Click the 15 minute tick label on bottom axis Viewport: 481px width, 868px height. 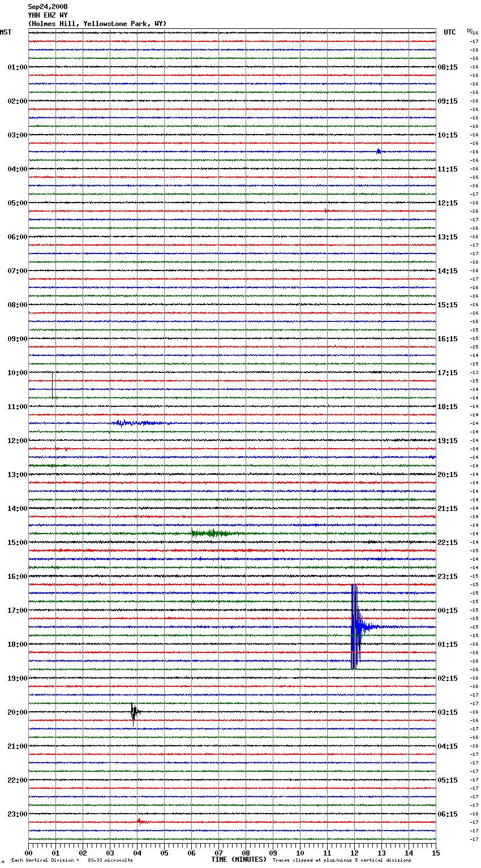[x=436, y=853]
